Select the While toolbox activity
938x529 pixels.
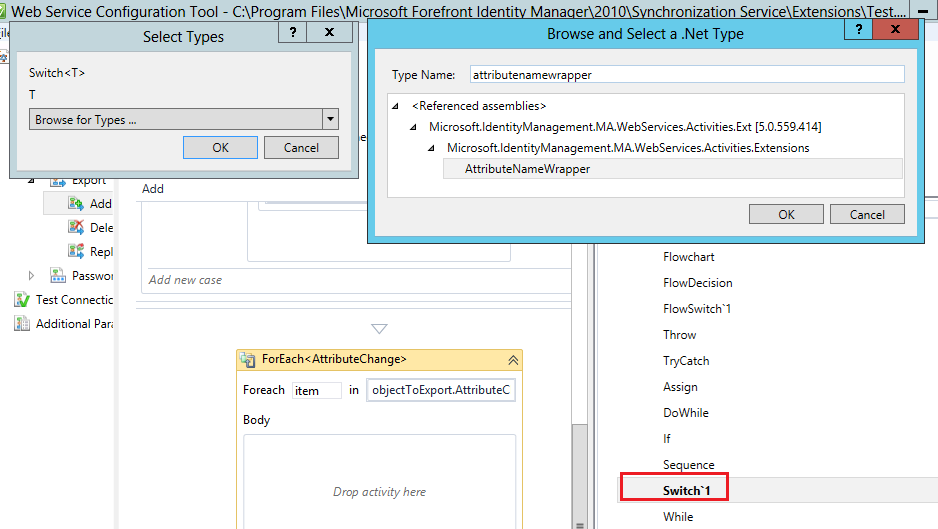(678, 516)
